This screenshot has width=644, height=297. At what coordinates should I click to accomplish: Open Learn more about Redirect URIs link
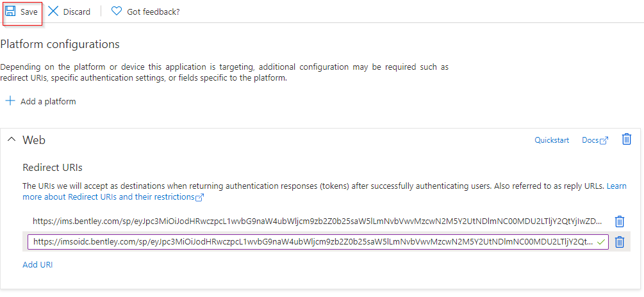click(109, 197)
